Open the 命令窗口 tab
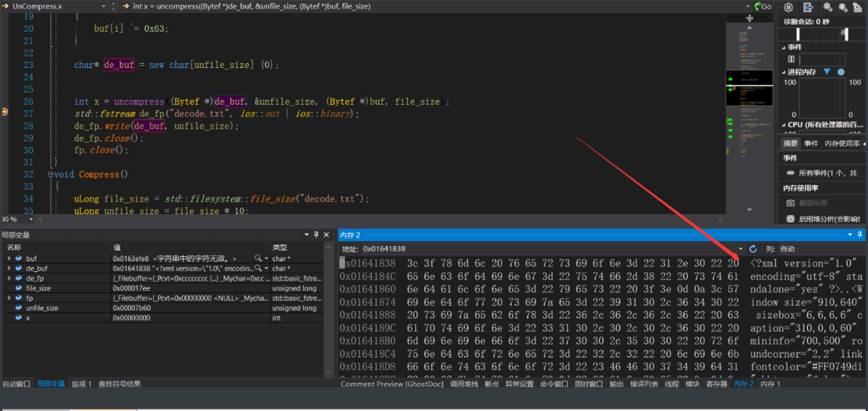This screenshot has width=868, height=411. (554, 384)
